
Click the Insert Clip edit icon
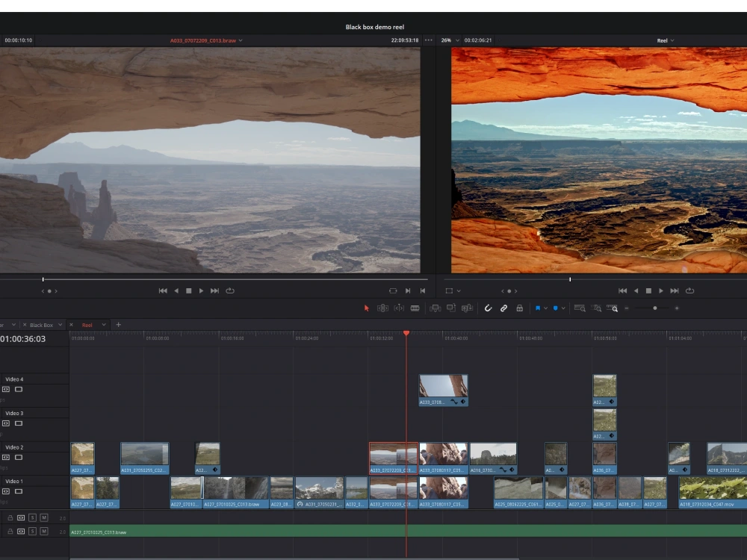[x=435, y=308]
